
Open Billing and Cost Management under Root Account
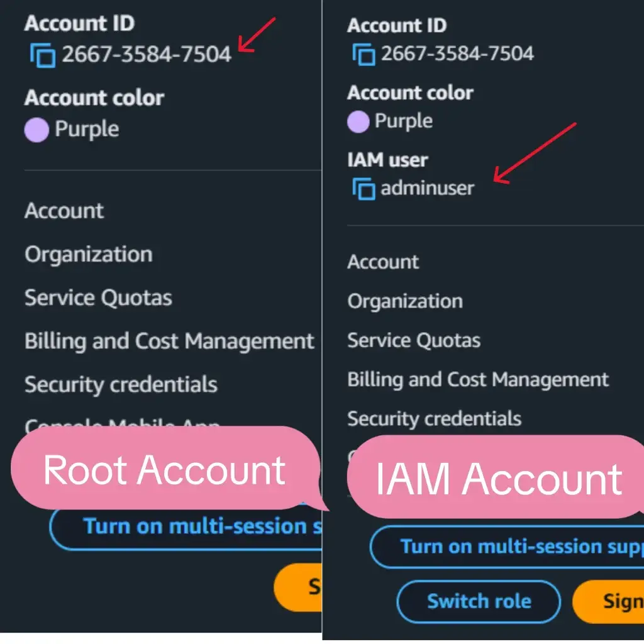click(169, 340)
